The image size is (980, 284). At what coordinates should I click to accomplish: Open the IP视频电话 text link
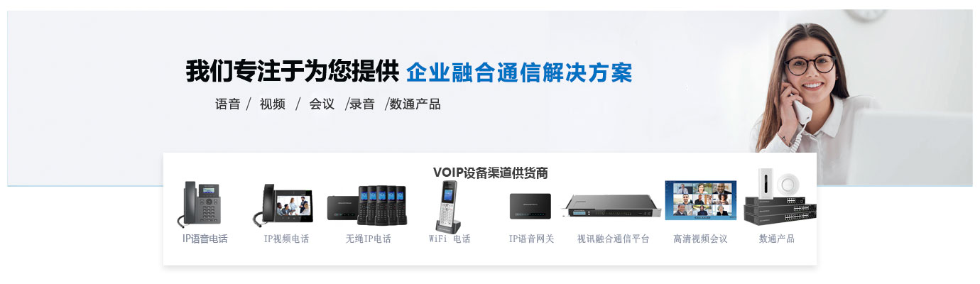pos(286,239)
